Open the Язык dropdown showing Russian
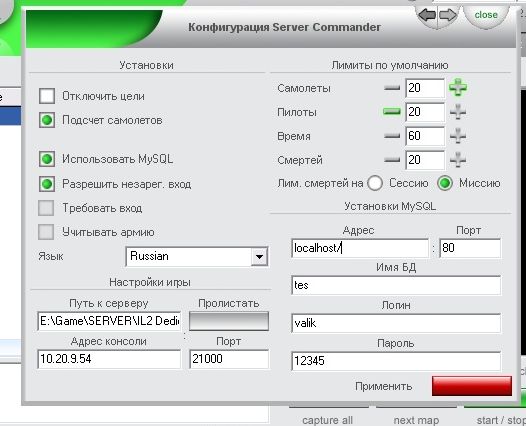The image size is (526, 426). pos(197,257)
